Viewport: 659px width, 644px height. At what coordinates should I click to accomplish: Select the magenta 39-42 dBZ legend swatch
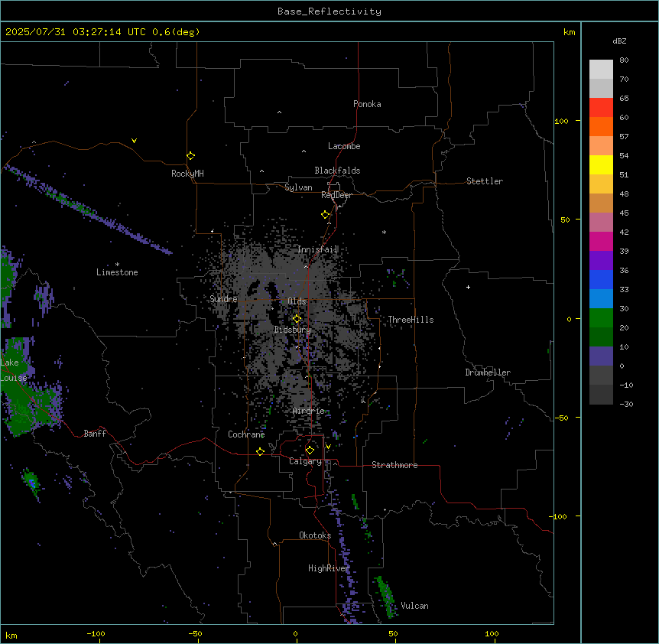click(x=601, y=241)
